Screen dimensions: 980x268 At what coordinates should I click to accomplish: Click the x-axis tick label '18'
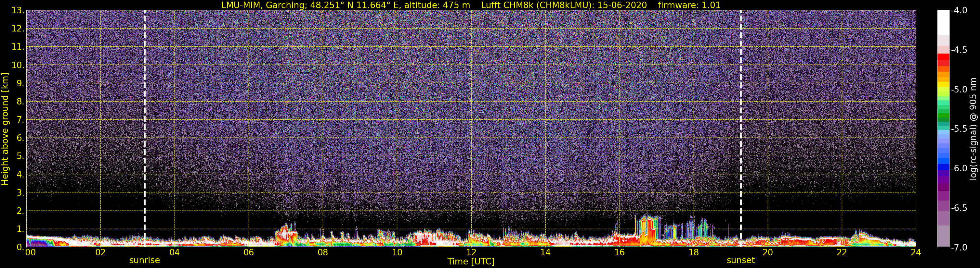pyautogui.click(x=694, y=253)
